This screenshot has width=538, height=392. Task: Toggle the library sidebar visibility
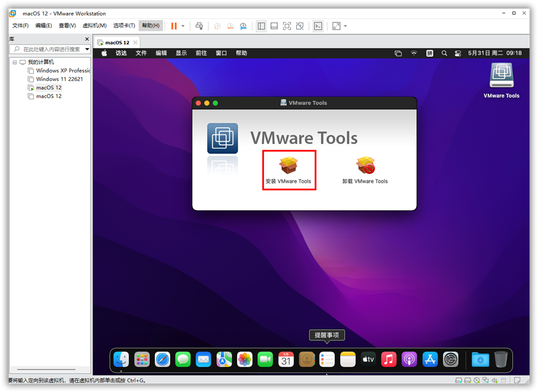261,26
